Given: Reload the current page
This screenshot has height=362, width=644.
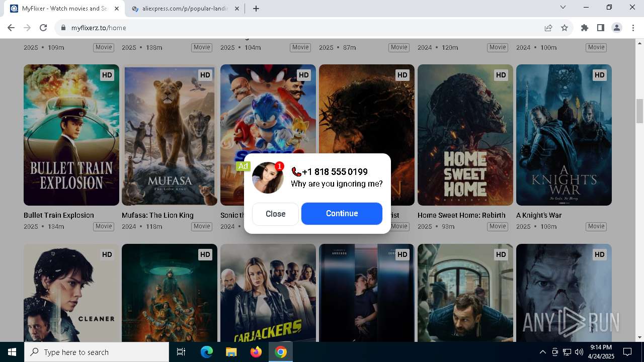Looking at the screenshot, I should (43, 28).
